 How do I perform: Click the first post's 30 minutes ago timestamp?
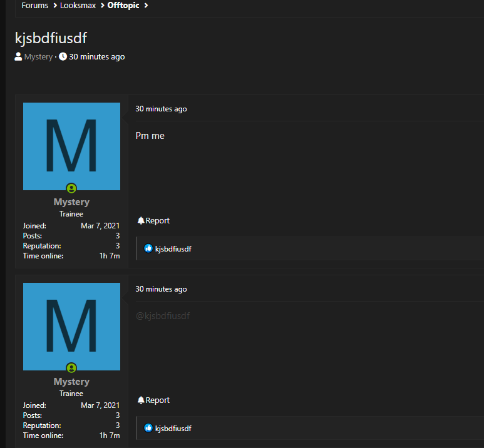161,109
